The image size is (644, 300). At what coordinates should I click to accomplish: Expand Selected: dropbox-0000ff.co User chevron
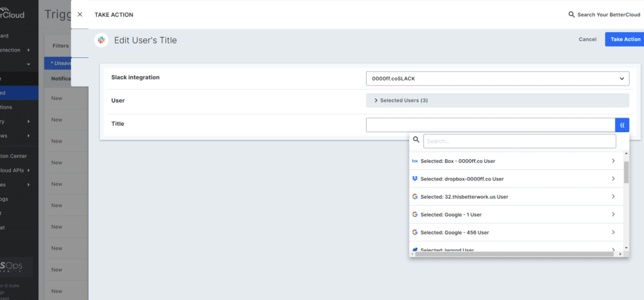click(613, 179)
